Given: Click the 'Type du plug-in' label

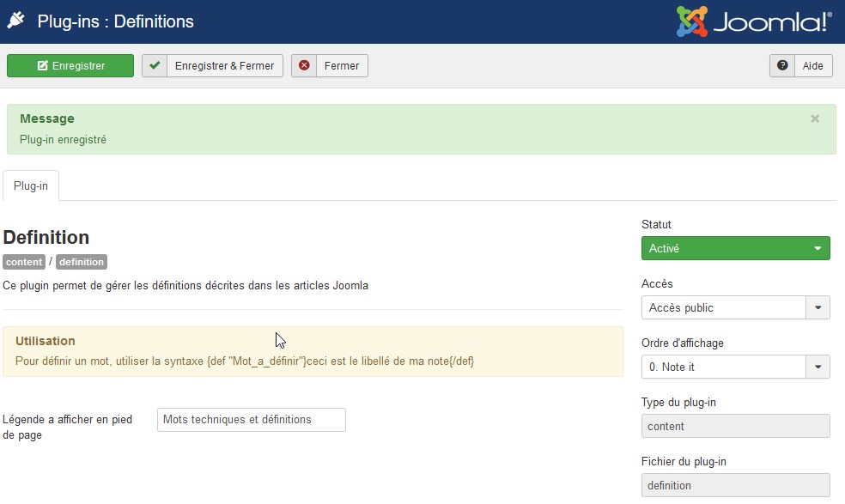Looking at the screenshot, I should 678,403.
